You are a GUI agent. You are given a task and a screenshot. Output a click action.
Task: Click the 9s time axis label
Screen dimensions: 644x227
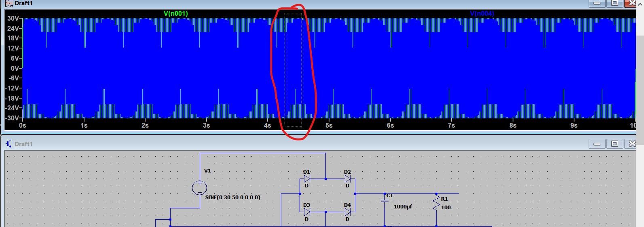(574, 126)
